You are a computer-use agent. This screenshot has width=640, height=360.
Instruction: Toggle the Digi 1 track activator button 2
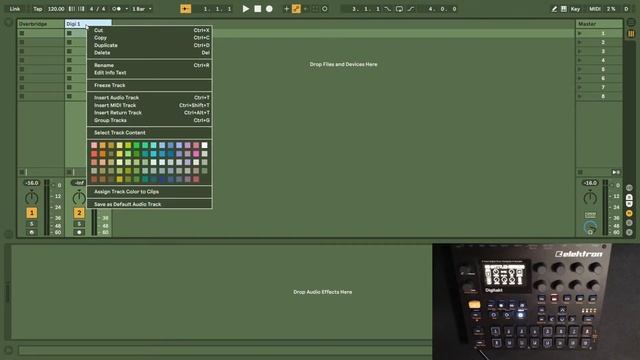point(79,213)
